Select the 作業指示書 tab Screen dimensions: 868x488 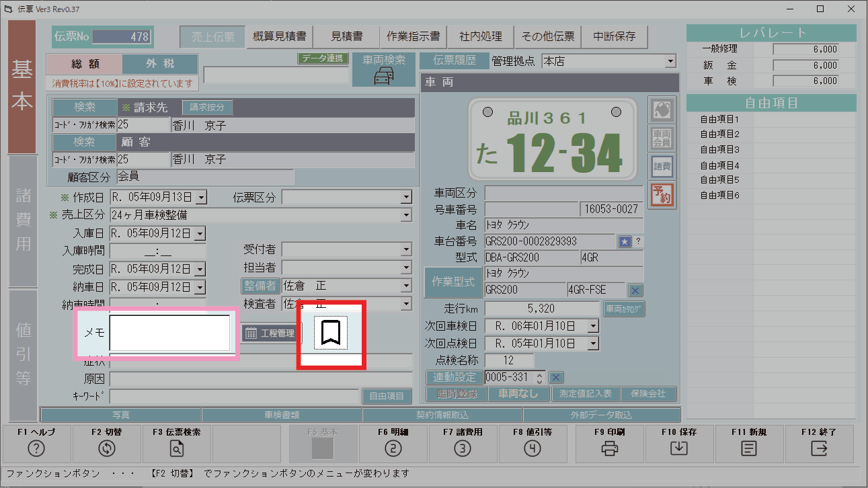click(413, 36)
